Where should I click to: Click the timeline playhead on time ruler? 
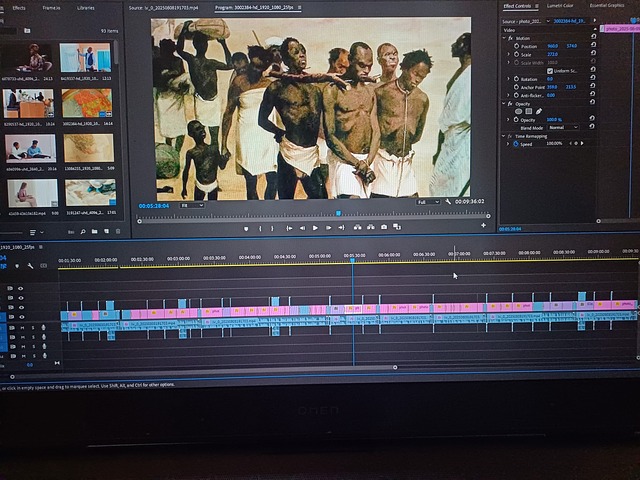pos(352,260)
